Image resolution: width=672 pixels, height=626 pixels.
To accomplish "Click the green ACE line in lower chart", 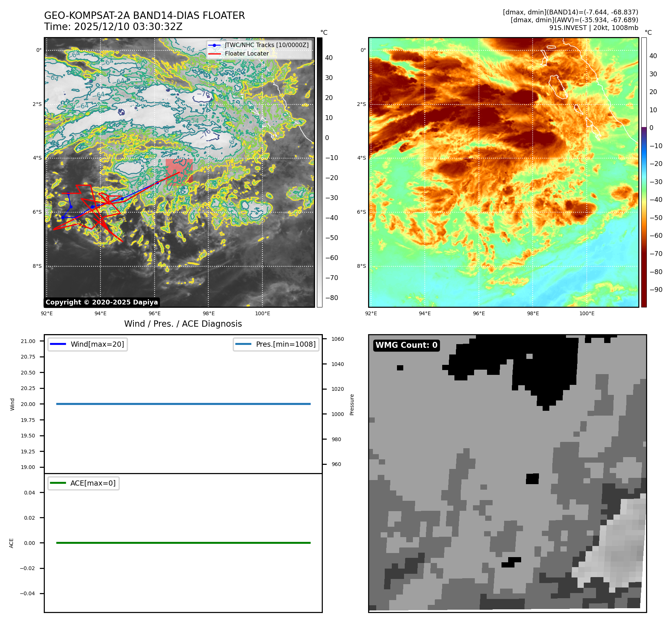I will (x=183, y=543).
